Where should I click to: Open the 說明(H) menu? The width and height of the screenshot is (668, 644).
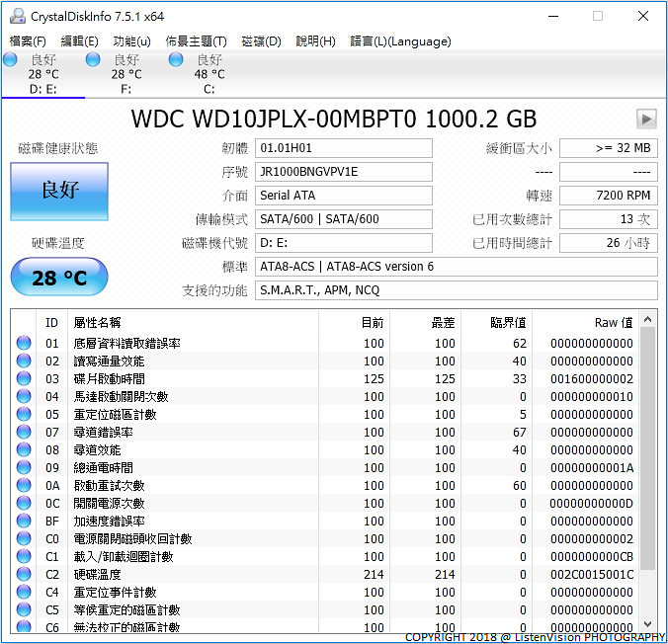[x=315, y=41]
